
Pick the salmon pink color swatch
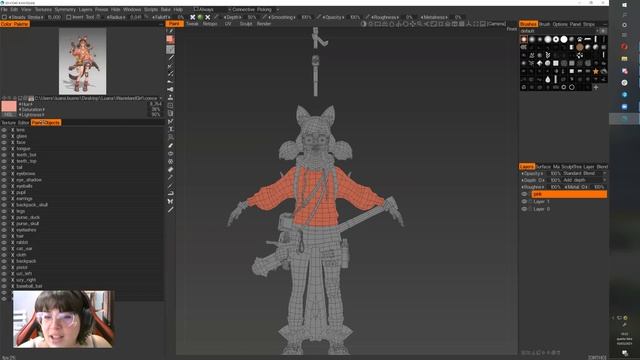tap(9, 107)
